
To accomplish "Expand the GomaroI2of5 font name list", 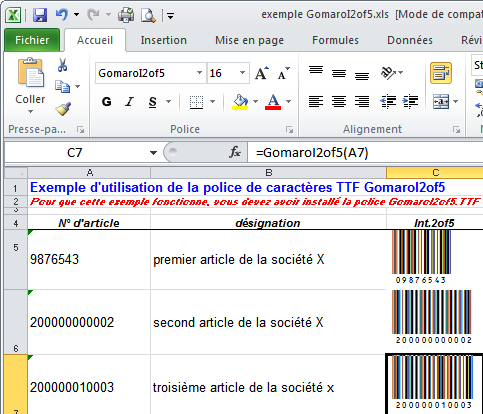I will tap(199, 73).
